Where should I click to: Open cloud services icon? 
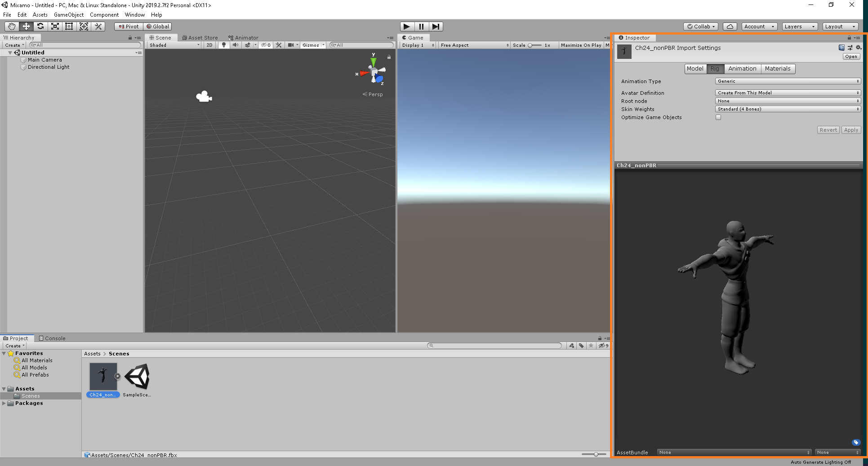tap(730, 27)
